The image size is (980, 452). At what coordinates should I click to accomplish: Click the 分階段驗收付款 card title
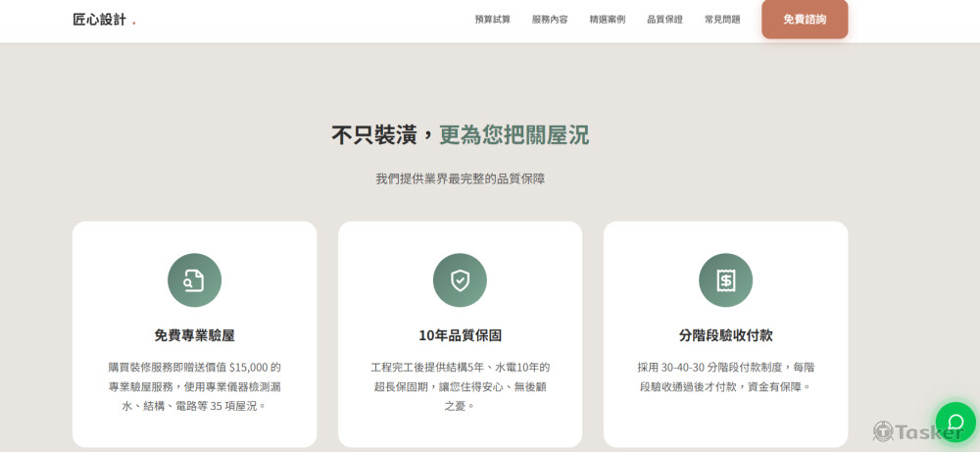coord(725,335)
